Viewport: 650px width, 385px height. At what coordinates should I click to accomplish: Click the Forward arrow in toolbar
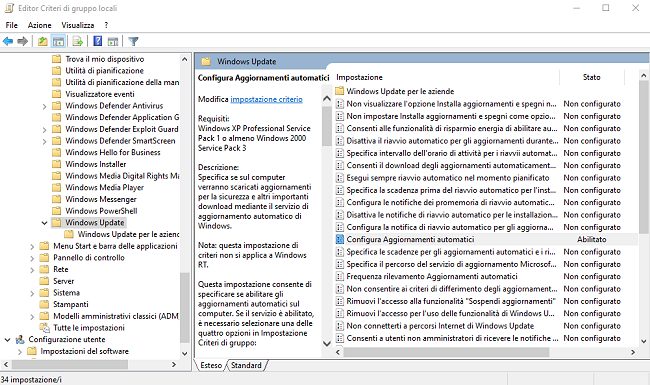(x=23, y=41)
